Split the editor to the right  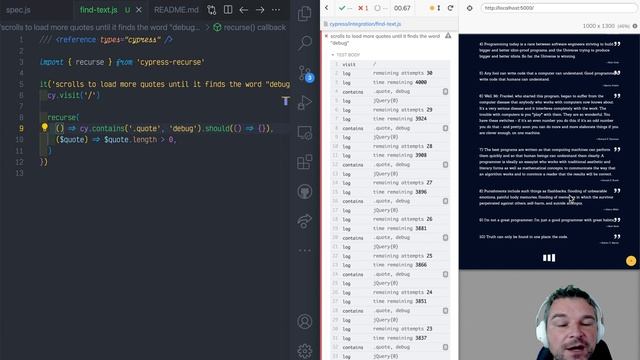(228, 10)
